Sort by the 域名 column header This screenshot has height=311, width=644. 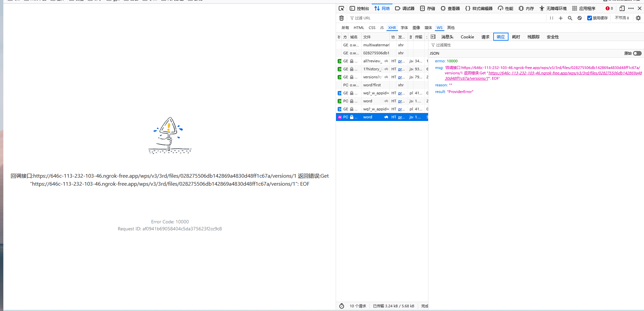pyautogui.click(x=354, y=37)
